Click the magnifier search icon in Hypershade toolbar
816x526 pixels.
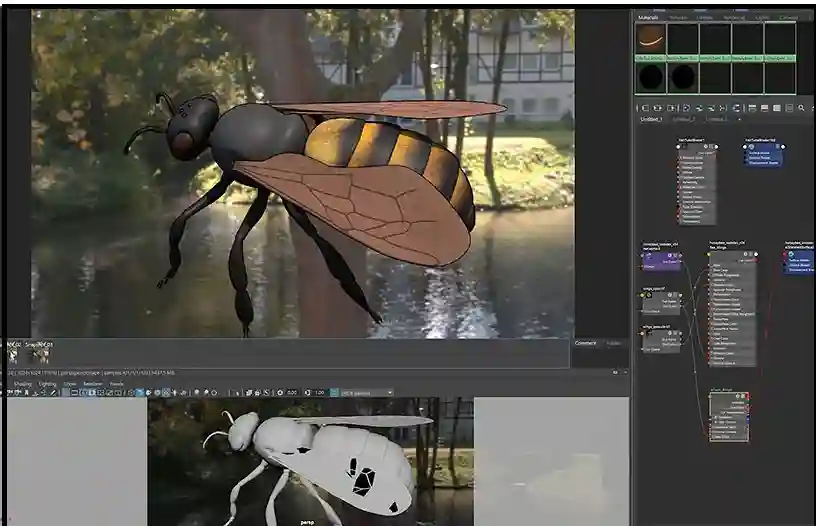coord(801,108)
